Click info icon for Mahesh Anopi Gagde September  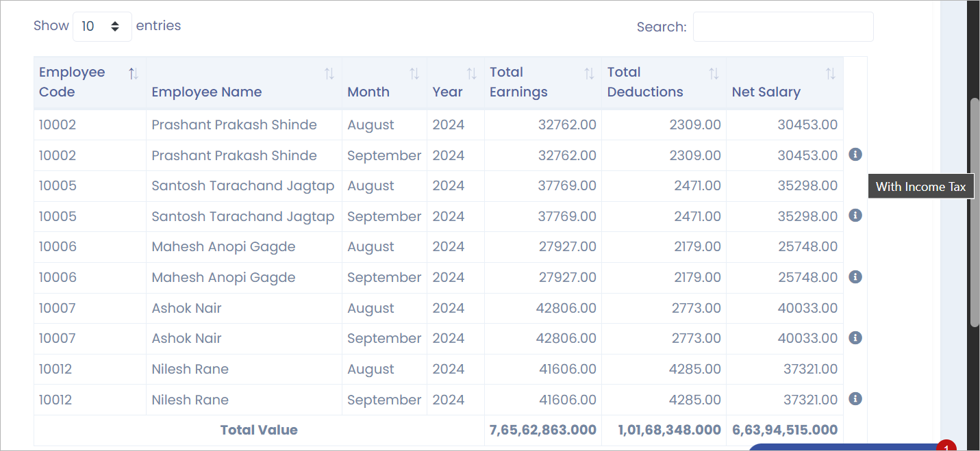[x=855, y=277]
